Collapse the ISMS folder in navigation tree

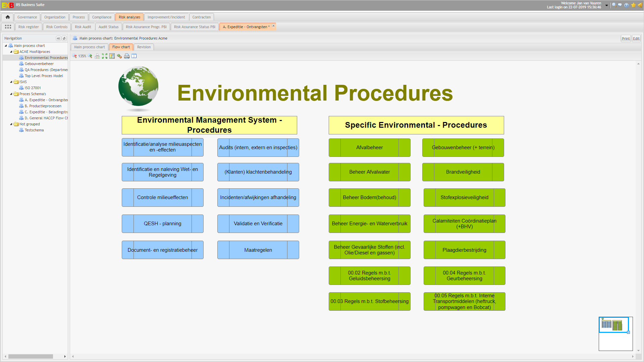11,82
